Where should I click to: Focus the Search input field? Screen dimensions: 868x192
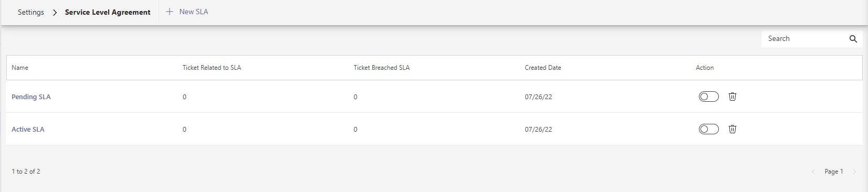806,39
